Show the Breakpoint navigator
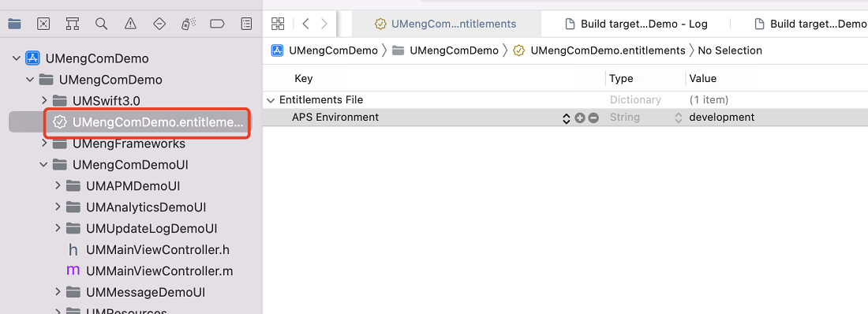Viewport: 868px width, 314px height. [x=217, y=23]
